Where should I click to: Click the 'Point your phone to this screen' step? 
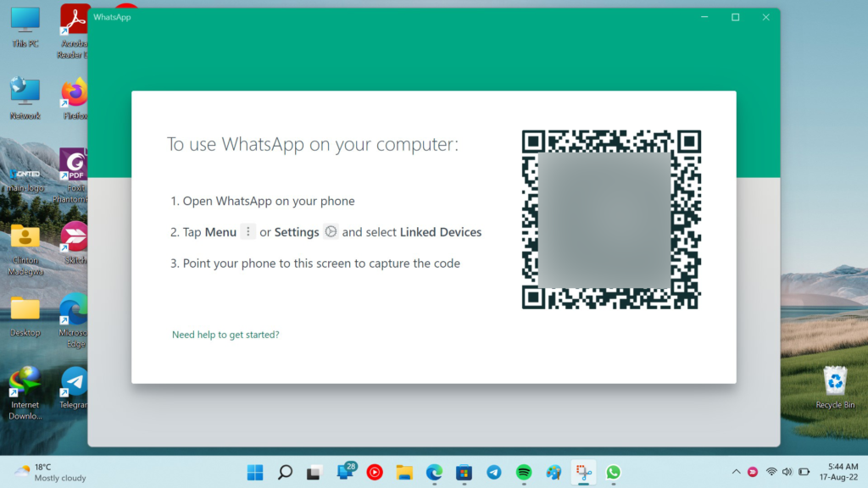315,263
